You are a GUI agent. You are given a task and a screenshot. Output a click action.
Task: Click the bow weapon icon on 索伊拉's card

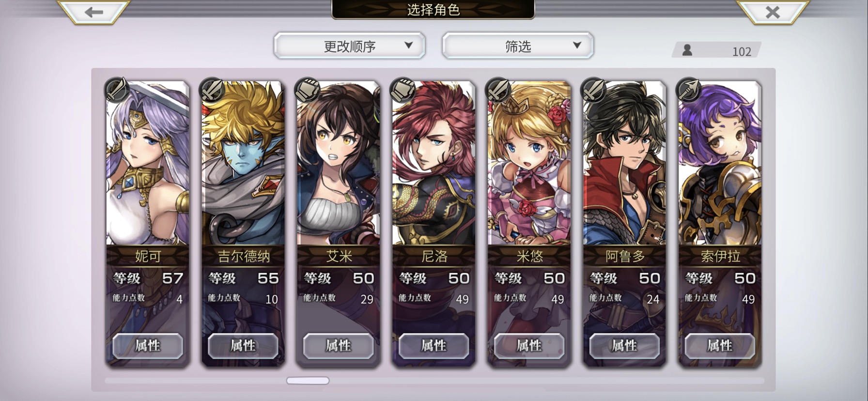click(689, 89)
